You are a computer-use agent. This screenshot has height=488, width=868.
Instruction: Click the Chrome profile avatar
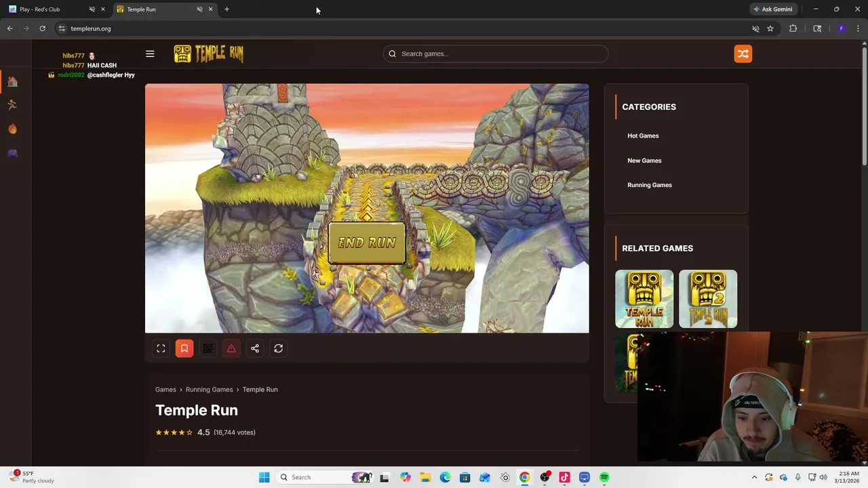(842, 28)
